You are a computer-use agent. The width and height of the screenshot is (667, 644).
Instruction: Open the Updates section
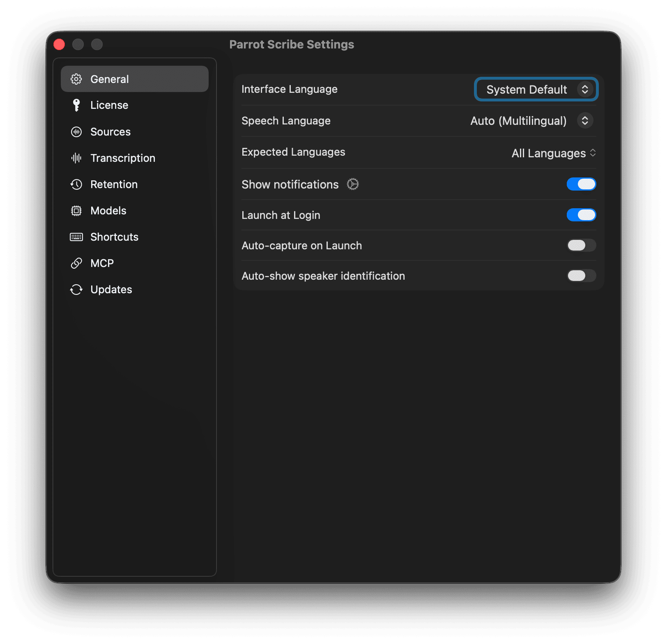pyautogui.click(x=111, y=289)
